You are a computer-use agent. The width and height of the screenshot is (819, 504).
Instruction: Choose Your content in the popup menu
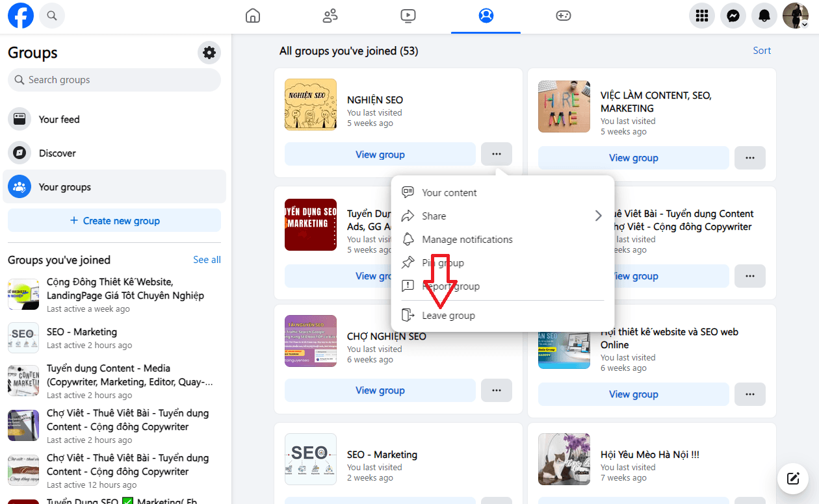[502, 193]
